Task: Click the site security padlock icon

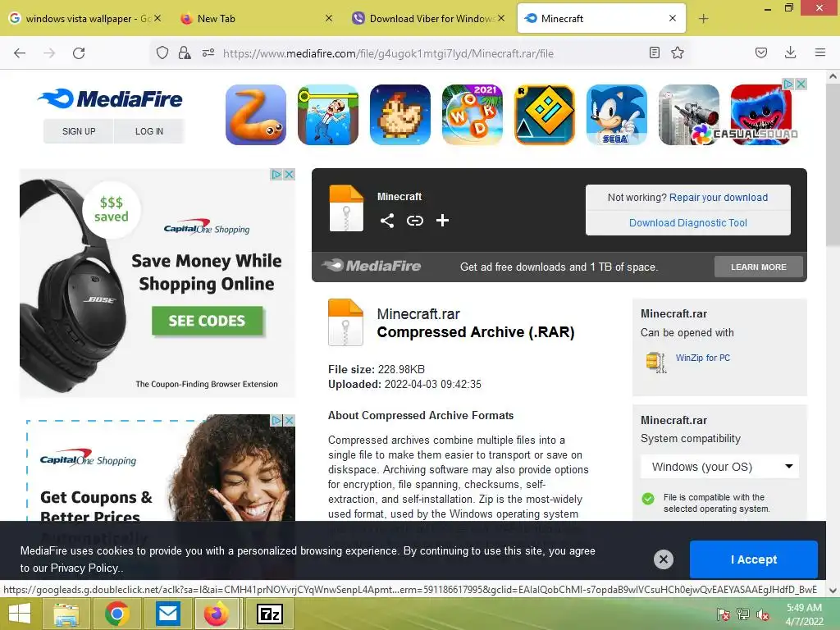Action: (x=185, y=52)
